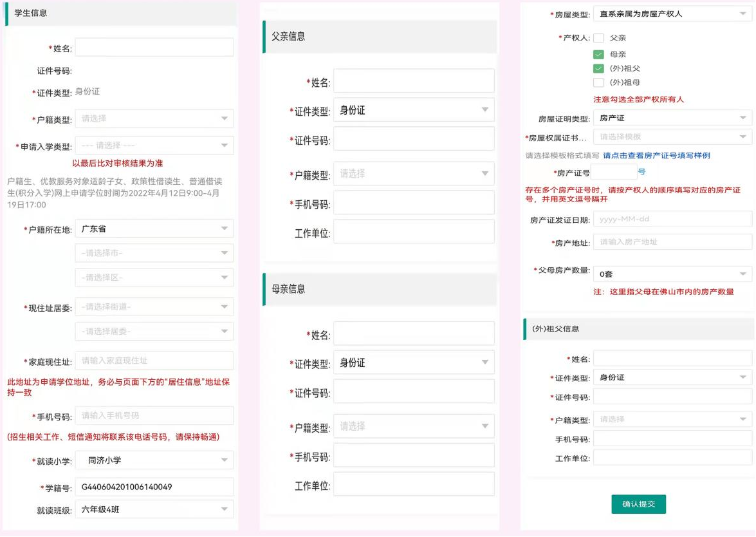This screenshot has width=756, height=537.
Task: Select a city in 请选择市 dropdown
Action: 154,253
